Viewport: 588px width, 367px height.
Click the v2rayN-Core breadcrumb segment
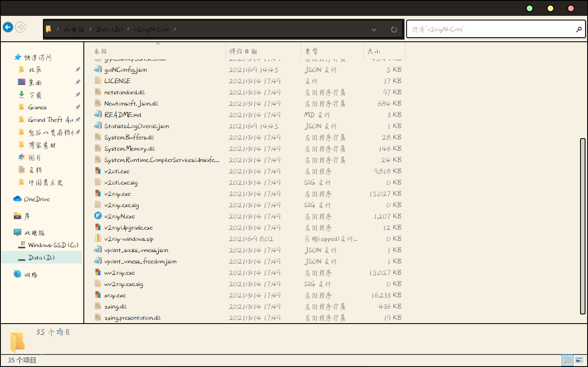(152, 29)
